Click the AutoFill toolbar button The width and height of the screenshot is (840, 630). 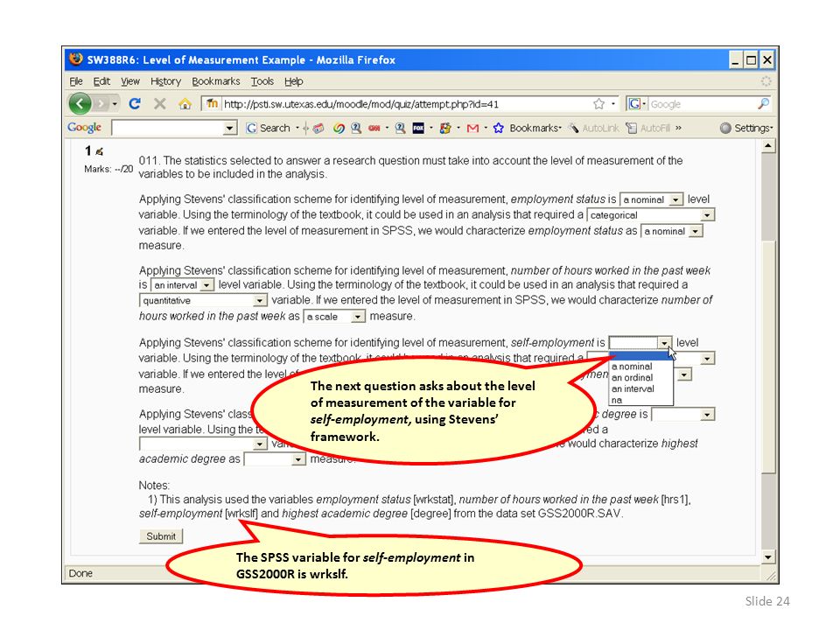pos(648,128)
